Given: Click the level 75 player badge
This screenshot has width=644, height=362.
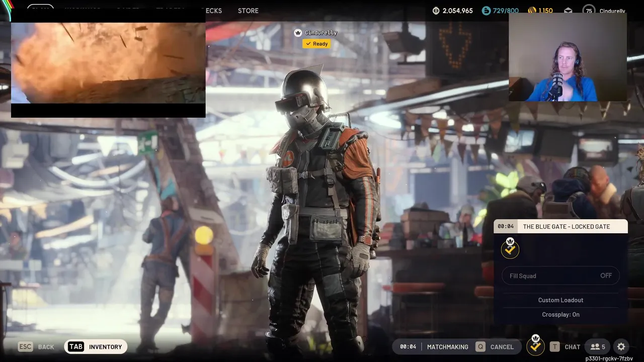Looking at the screenshot, I should (x=589, y=11).
